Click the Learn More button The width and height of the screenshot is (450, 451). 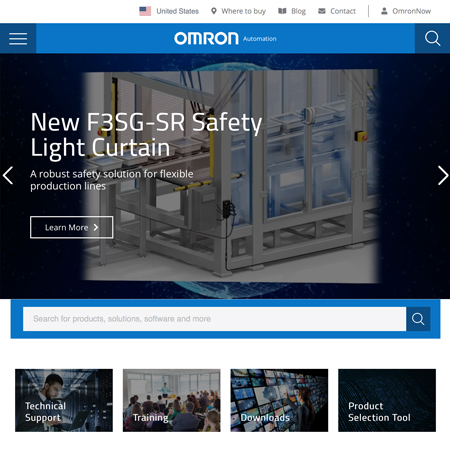pyautogui.click(x=71, y=227)
